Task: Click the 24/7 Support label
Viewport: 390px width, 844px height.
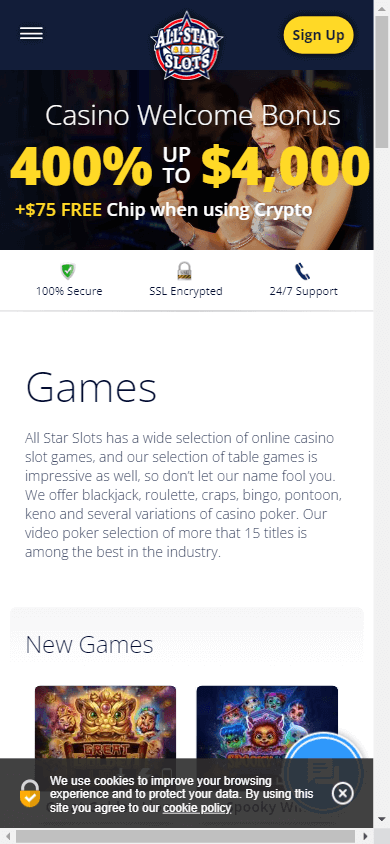Action: click(x=303, y=291)
